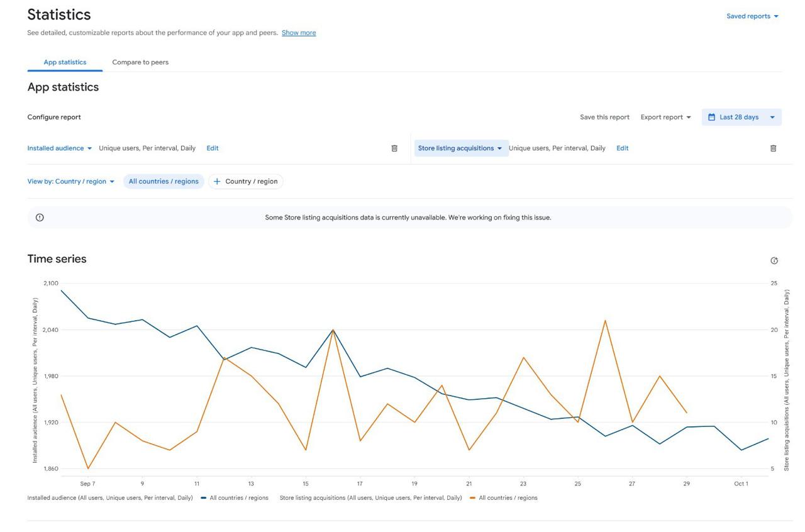Open the Saved reports dropdown
Viewport: 805px width, 532px height.
point(752,16)
